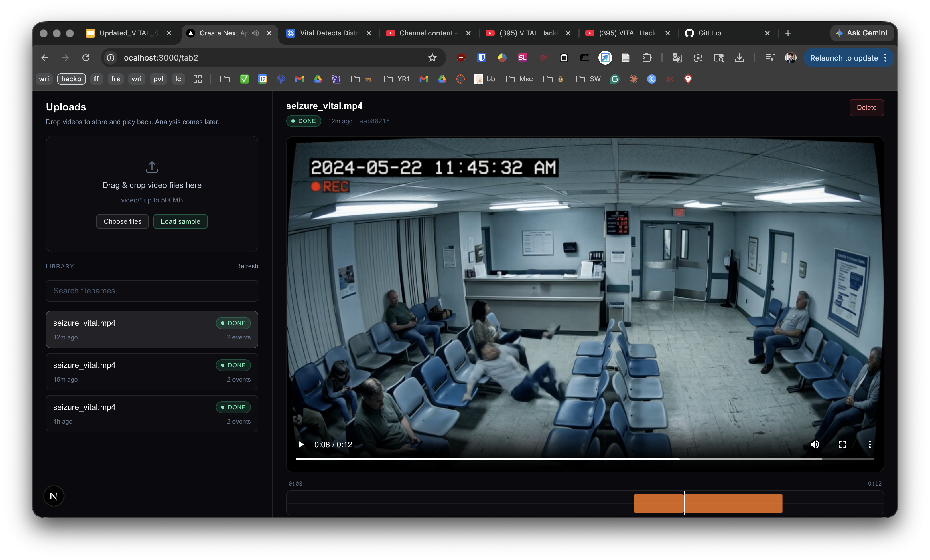Screen dimensions: 930x560
Task: Reload the localhost page
Action: tap(86, 58)
